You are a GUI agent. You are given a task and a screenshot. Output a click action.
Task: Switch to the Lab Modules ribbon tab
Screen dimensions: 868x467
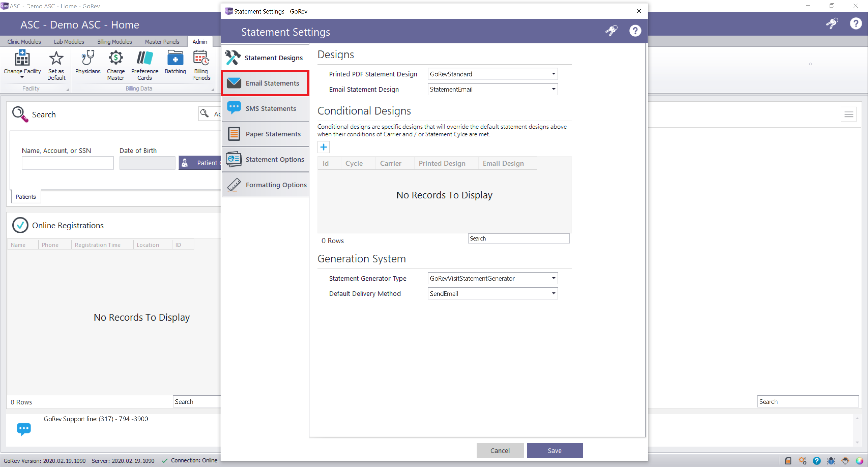click(x=69, y=41)
